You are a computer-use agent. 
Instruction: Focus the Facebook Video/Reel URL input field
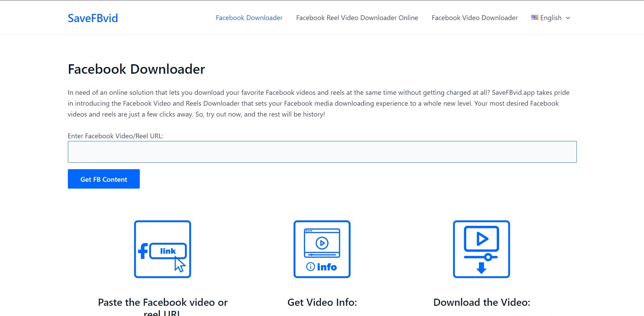pyautogui.click(x=322, y=152)
